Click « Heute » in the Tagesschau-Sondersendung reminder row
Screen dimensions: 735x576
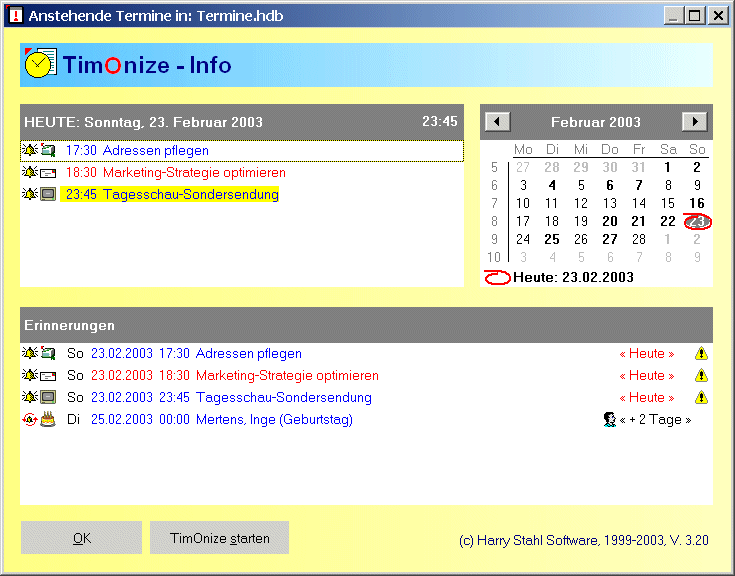click(647, 397)
